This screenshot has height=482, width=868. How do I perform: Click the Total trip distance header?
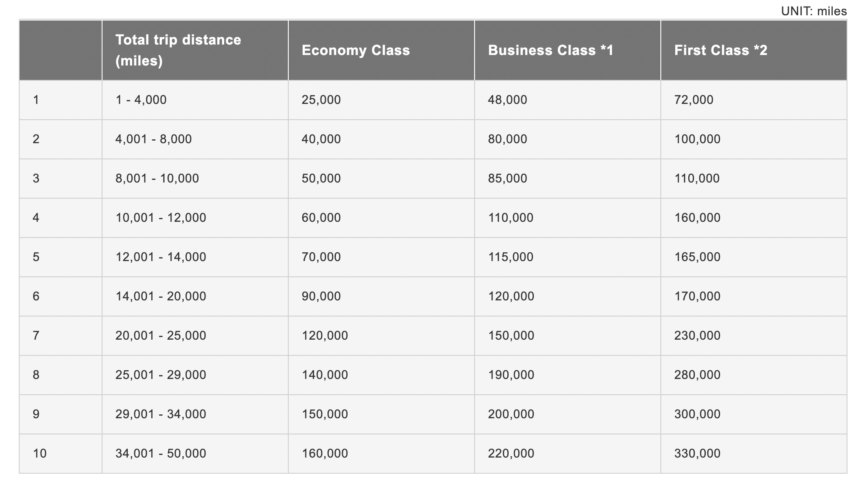click(x=178, y=50)
